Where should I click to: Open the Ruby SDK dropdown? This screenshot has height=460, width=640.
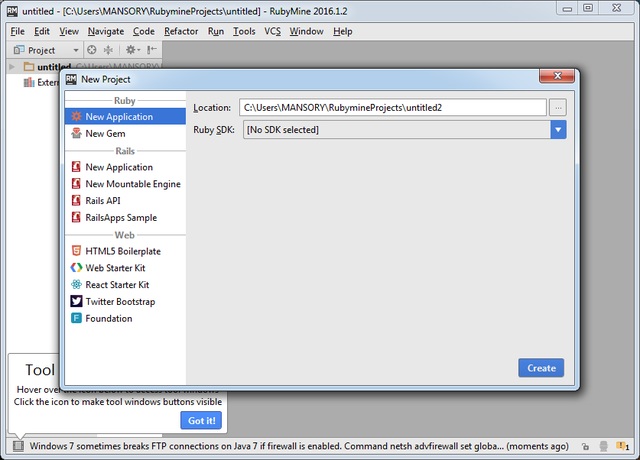[558, 130]
